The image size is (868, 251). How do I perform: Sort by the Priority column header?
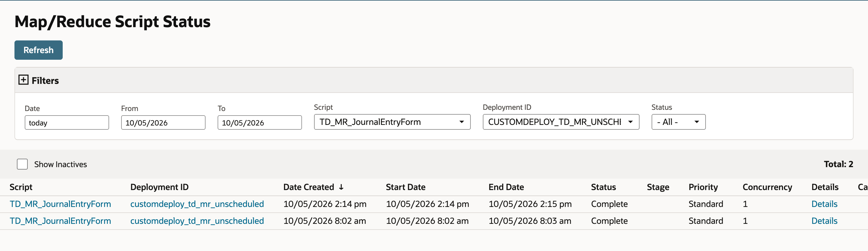[703, 187]
